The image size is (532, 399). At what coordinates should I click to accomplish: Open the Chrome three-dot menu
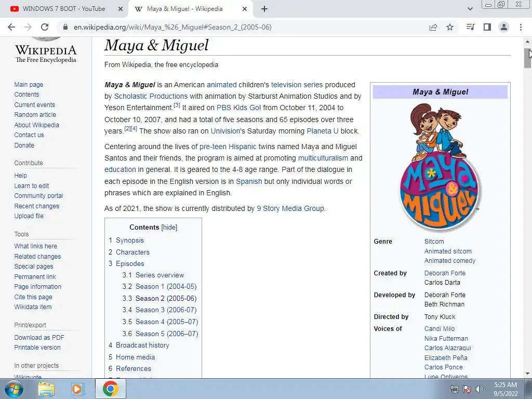(x=521, y=27)
